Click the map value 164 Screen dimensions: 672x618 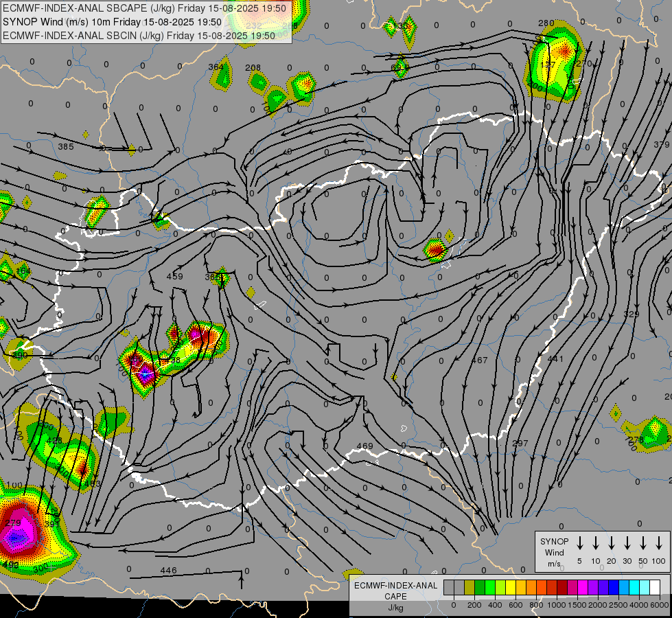coord(23,271)
